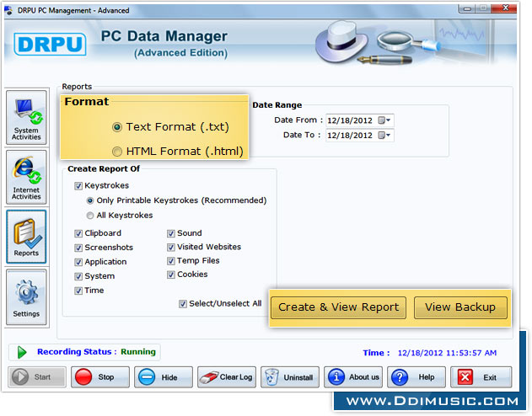Minimize the DRPU PC Management window

pyautogui.click(x=467, y=8)
